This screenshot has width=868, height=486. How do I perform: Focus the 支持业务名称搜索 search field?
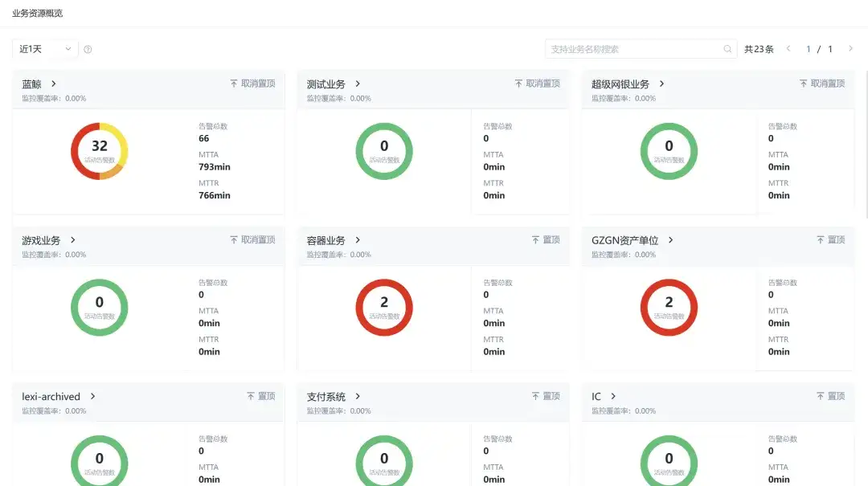(641, 49)
